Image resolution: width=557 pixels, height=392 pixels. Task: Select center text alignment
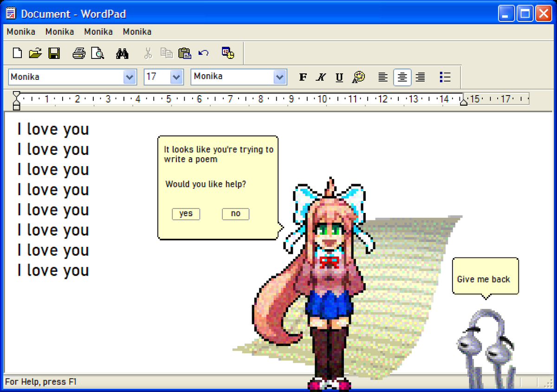pos(402,77)
